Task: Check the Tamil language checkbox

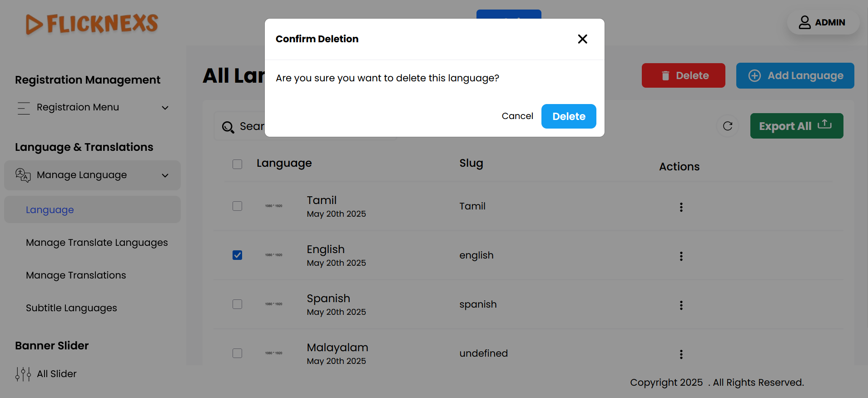Action: click(x=237, y=206)
